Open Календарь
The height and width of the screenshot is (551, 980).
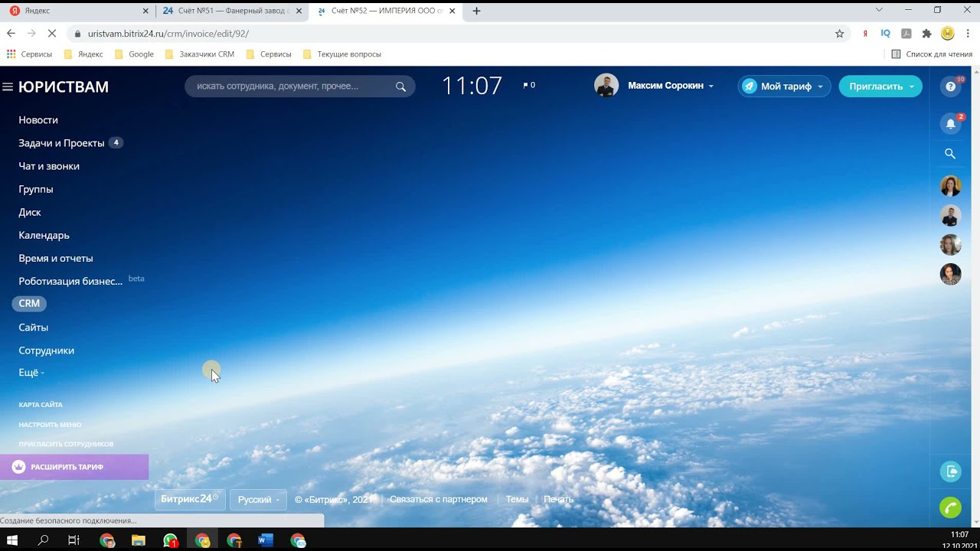44,235
